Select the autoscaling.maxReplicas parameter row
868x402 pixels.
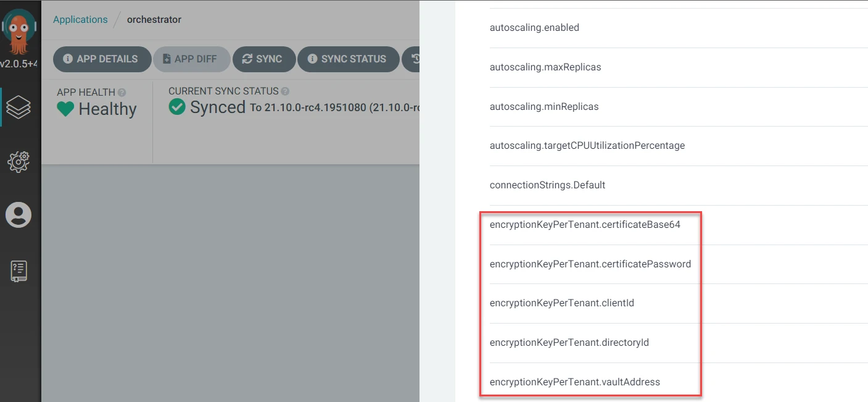tap(679, 67)
